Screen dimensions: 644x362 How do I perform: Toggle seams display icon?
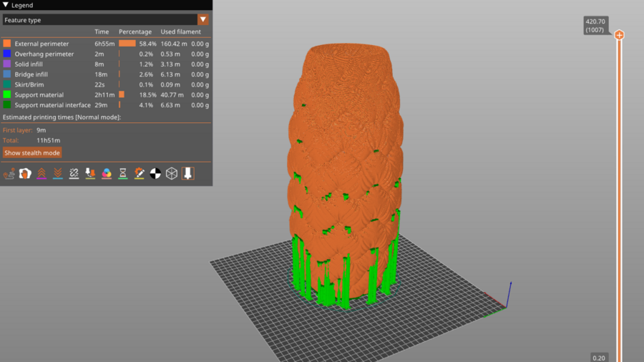[x=74, y=173]
